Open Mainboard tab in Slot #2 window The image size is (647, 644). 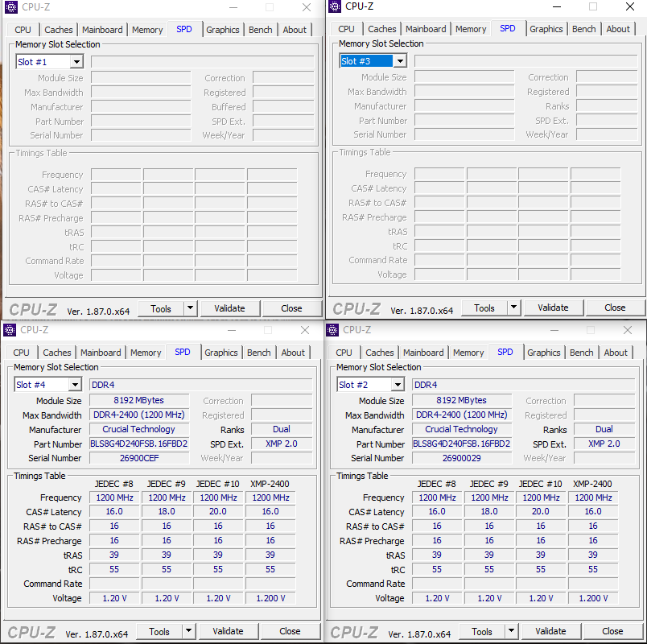[x=423, y=353]
